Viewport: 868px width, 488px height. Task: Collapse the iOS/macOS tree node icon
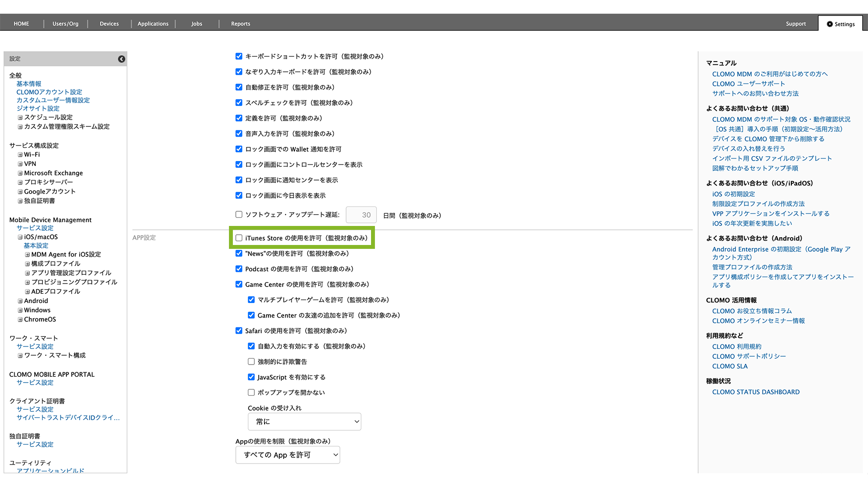point(20,237)
